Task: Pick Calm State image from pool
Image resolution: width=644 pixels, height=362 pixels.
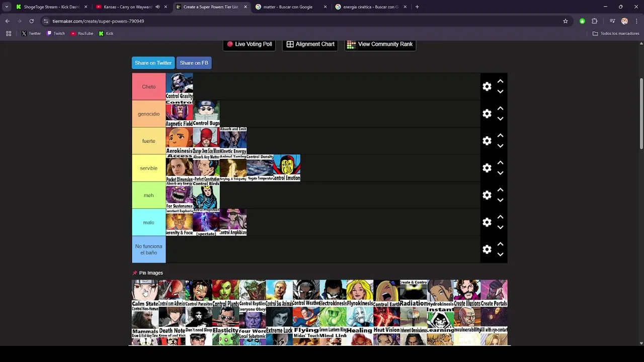Action: coord(145,294)
